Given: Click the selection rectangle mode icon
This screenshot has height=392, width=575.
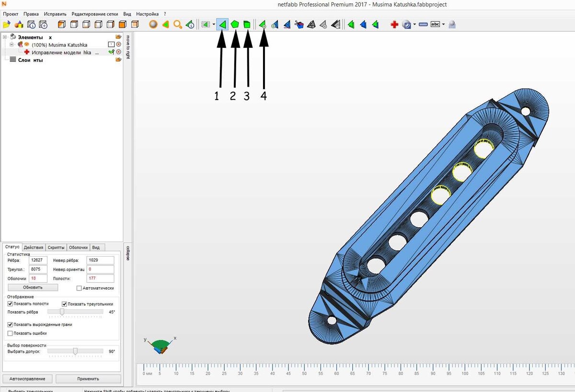Looking at the screenshot, I should [206, 24].
